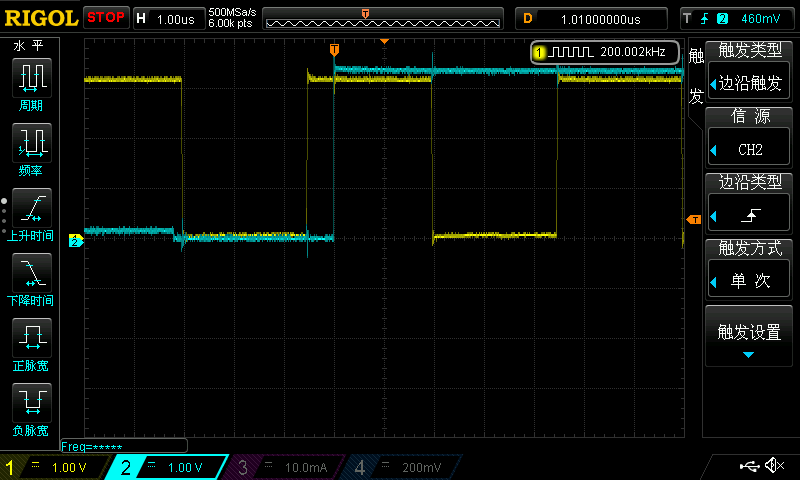
Task: Toggle channel 4 at 200mV
Action: pyautogui.click(x=403, y=467)
